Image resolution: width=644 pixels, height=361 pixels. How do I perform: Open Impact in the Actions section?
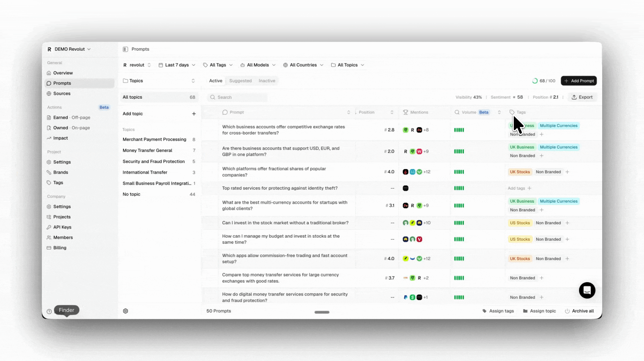click(x=60, y=138)
